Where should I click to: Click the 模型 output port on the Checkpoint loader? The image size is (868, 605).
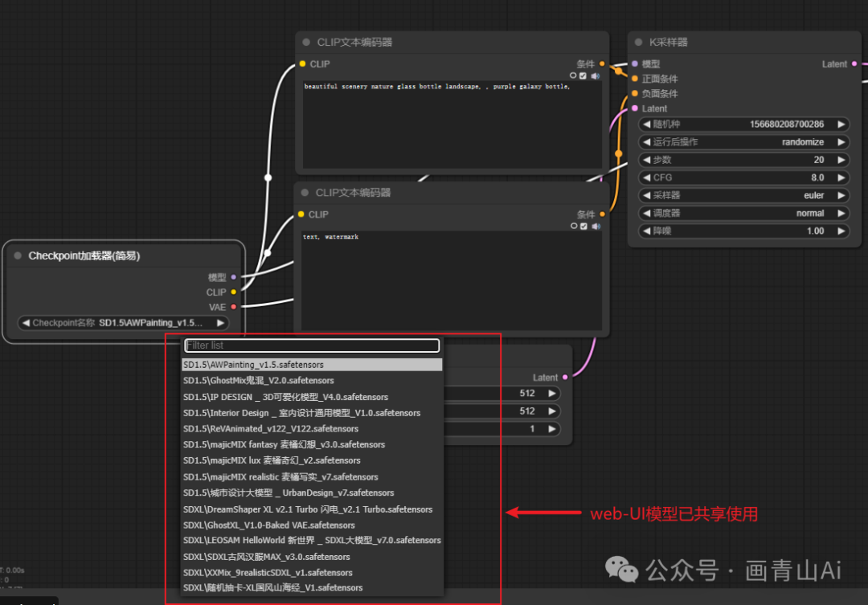coord(234,277)
